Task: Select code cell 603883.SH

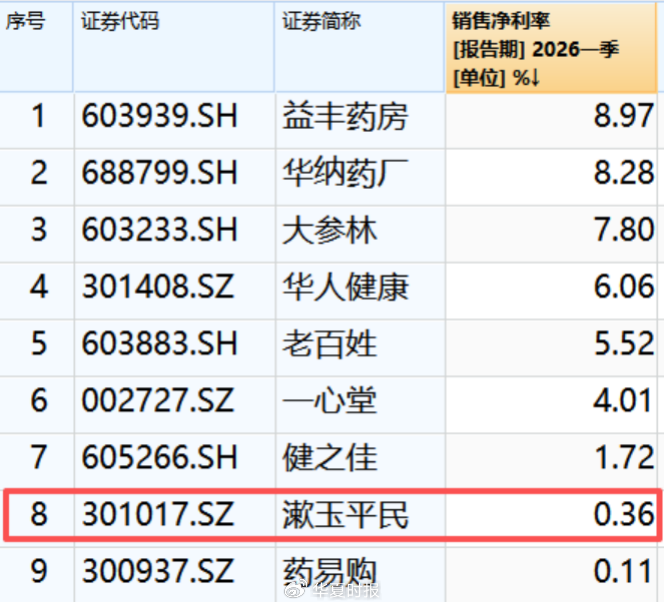Action: tap(175, 348)
